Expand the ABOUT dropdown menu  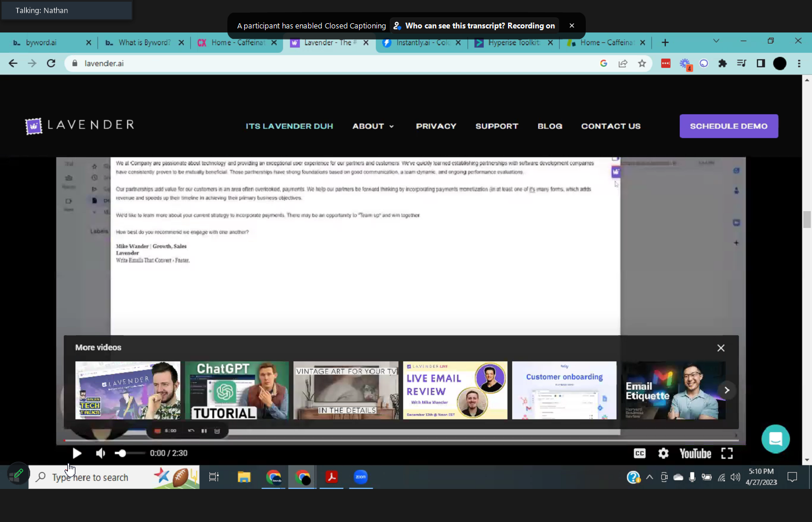(x=373, y=126)
